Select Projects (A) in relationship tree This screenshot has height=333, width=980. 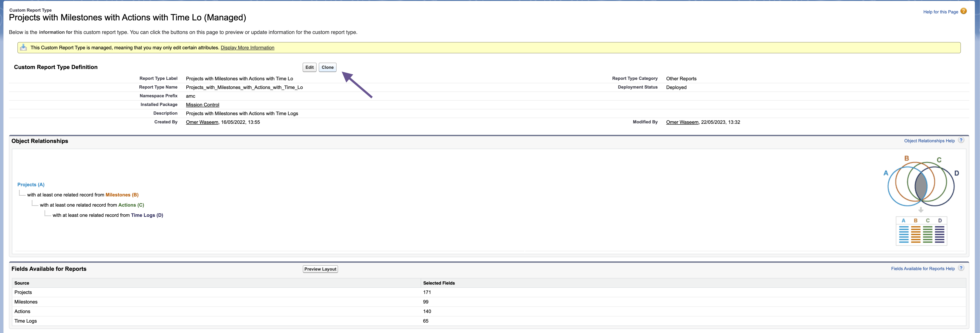[x=31, y=184]
